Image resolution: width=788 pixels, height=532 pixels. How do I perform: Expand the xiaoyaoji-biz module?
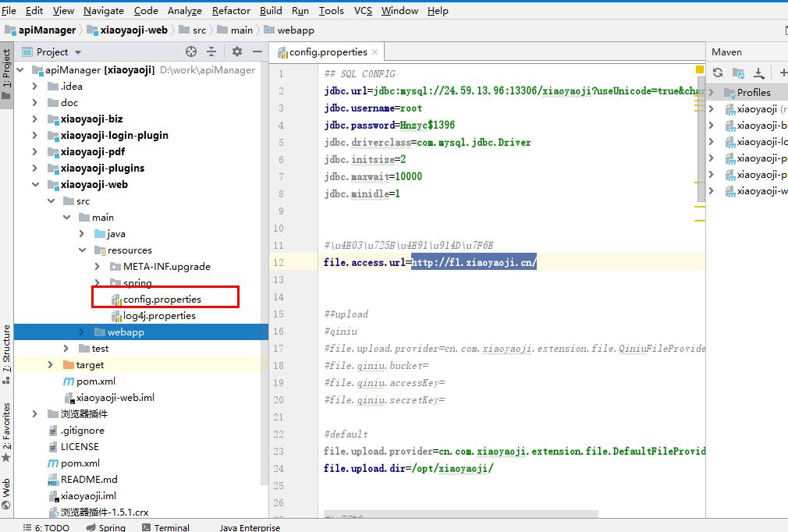pos(34,119)
